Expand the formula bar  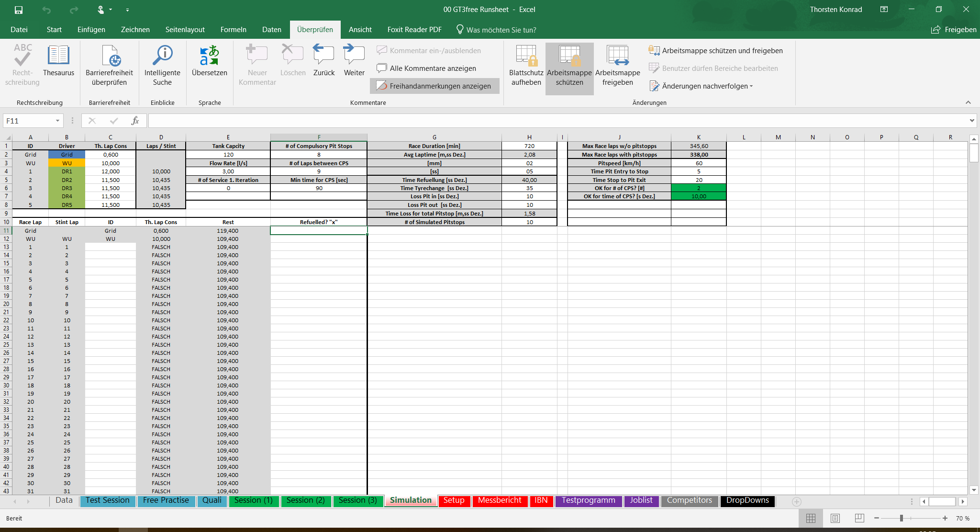point(972,120)
